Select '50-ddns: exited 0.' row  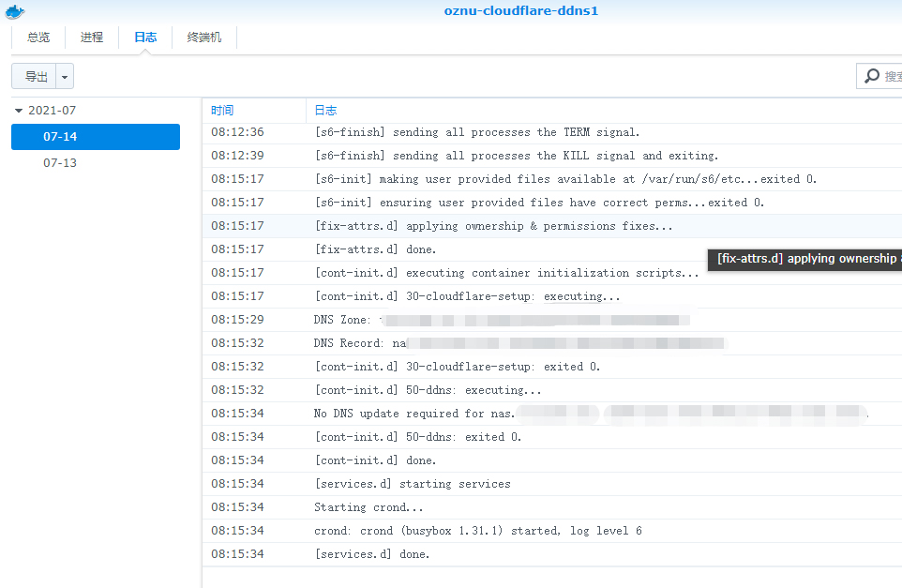pos(552,437)
